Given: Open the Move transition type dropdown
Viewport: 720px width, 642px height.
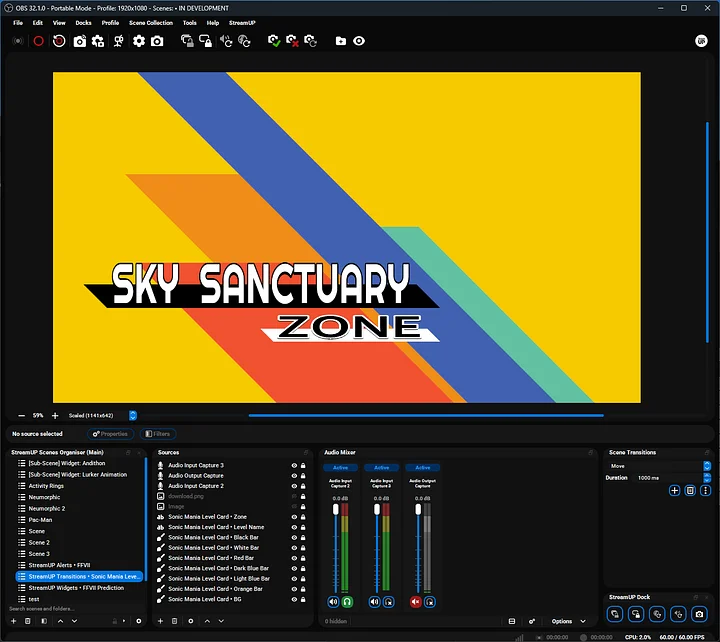Looking at the screenshot, I should 659,466.
